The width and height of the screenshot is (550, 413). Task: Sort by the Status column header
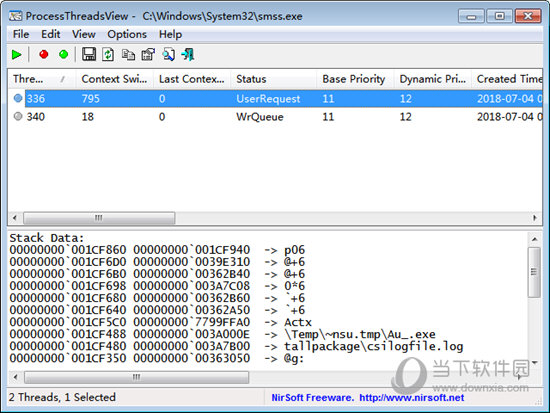point(274,79)
